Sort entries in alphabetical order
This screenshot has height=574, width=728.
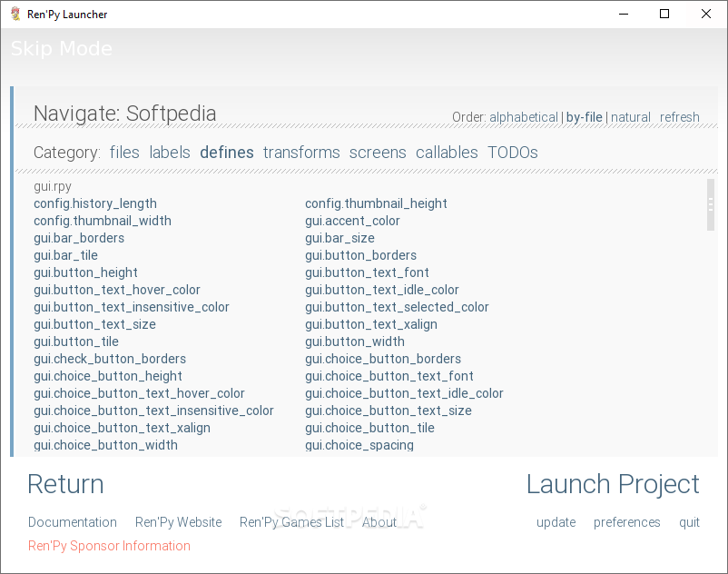click(x=523, y=117)
